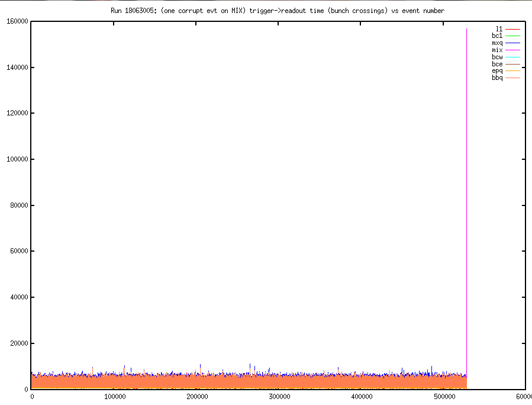This screenshot has width=532, height=405.
Task: Click the red l1 legend line sample
Action: [x=512, y=29]
